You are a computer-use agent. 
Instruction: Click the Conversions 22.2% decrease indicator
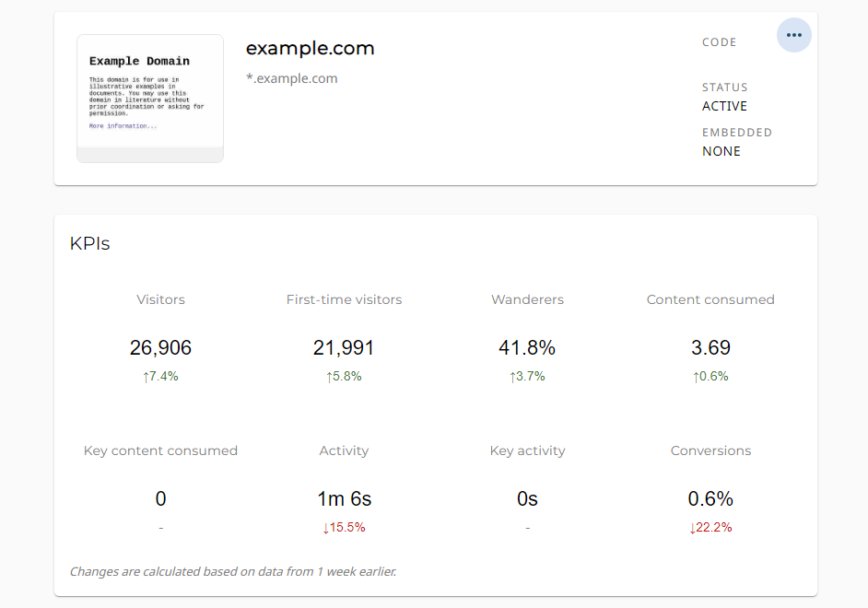click(x=710, y=527)
